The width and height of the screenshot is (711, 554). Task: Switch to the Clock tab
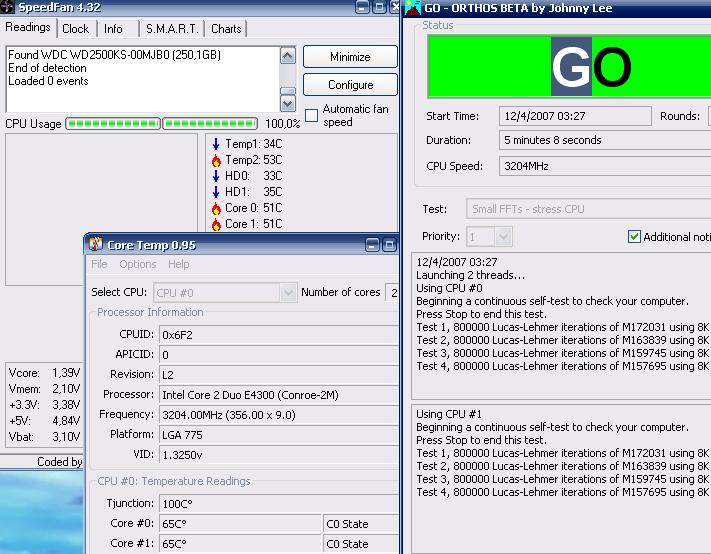[76, 29]
